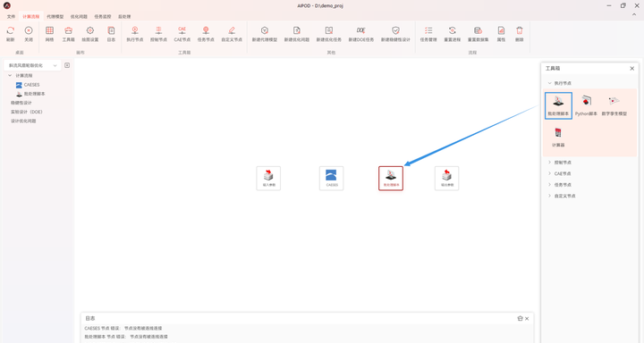This screenshot has height=343, width=644.
Task: Open 任务管理 task management
Action: 428,30
